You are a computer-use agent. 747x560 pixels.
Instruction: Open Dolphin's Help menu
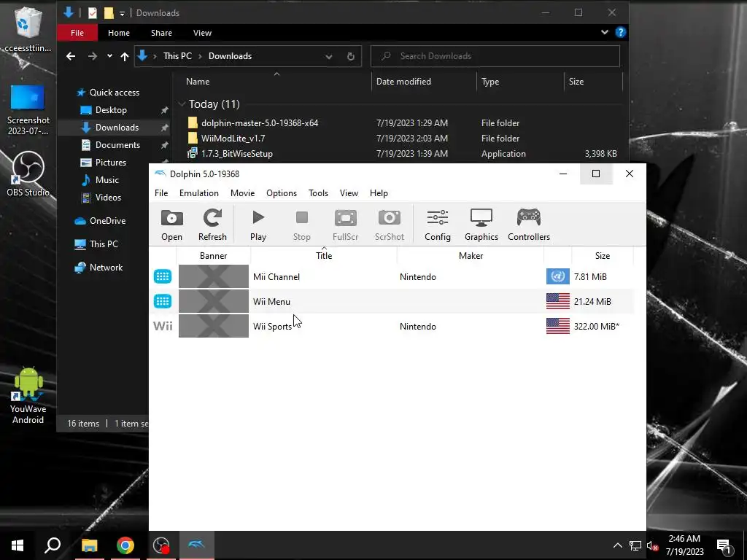[x=379, y=192]
